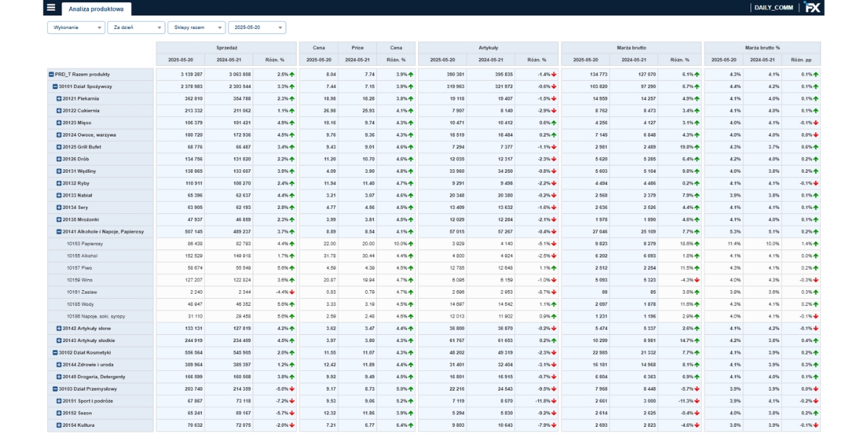Click the Marża brutto % group header
868x434 pixels.
click(x=762, y=48)
